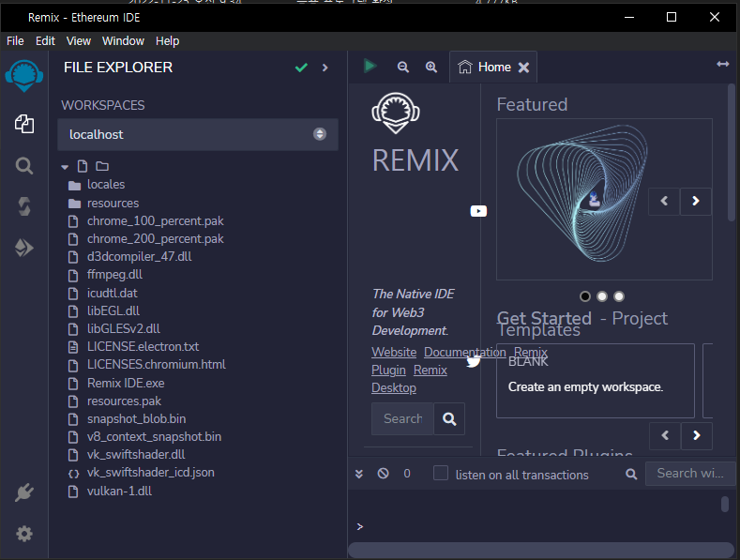Show next Featured slide
The width and height of the screenshot is (740, 560).
tap(696, 201)
